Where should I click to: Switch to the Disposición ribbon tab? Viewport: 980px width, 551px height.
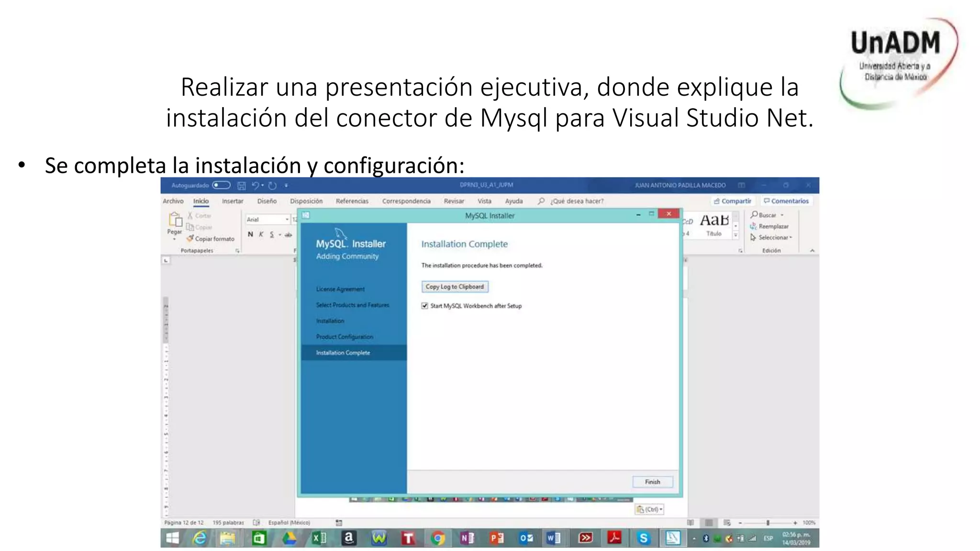click(x=306, y=201)
